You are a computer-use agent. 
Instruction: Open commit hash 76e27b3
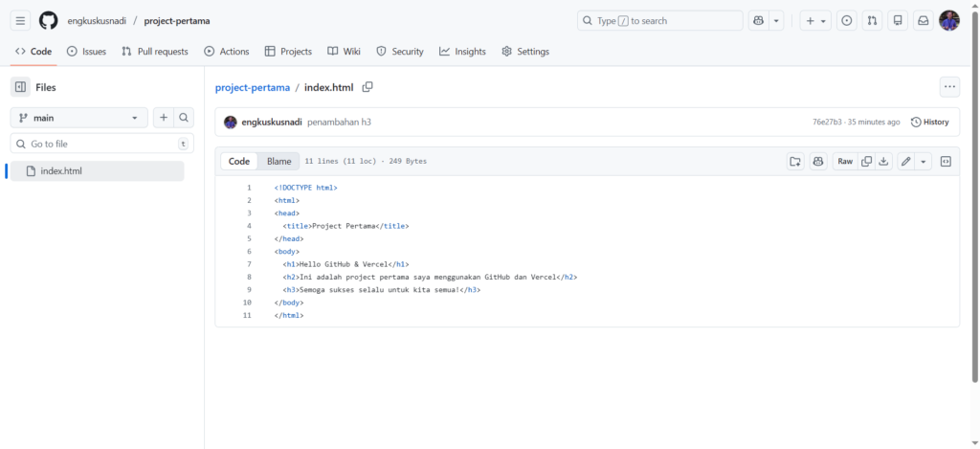click(x=827, y=122)
